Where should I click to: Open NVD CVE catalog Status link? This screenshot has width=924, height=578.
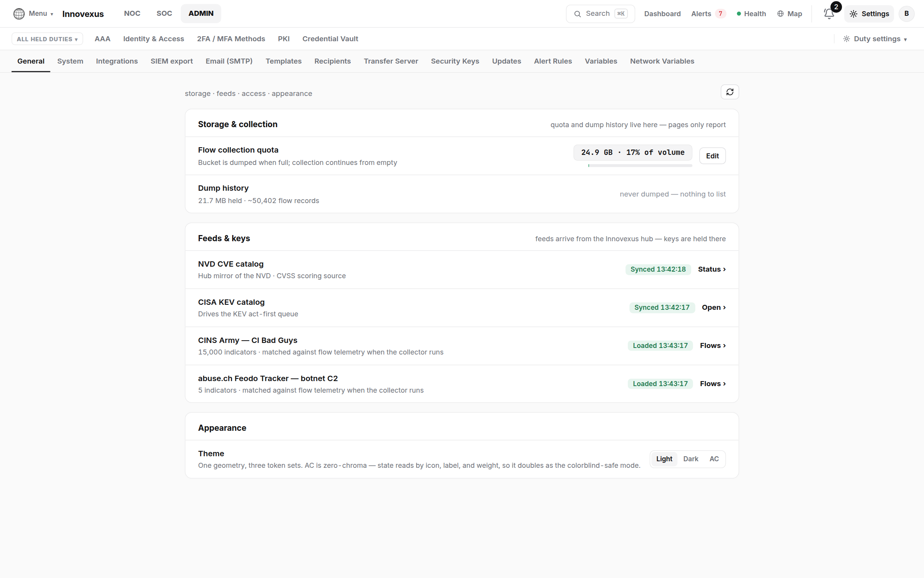(x=712, y=269)
